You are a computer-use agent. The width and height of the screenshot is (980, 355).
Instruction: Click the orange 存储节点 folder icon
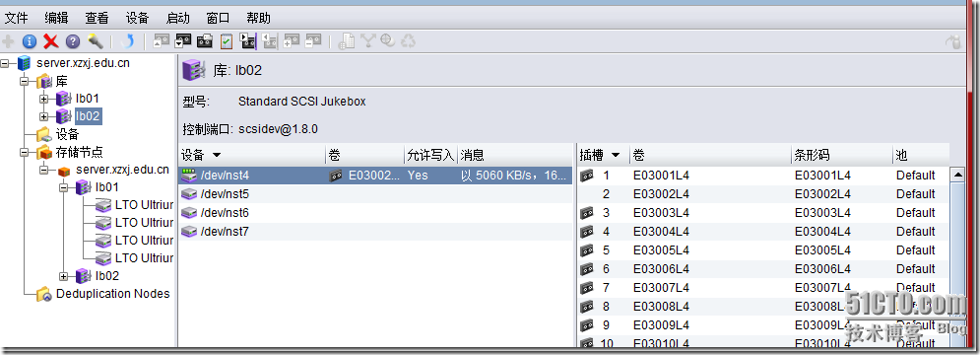43,152
